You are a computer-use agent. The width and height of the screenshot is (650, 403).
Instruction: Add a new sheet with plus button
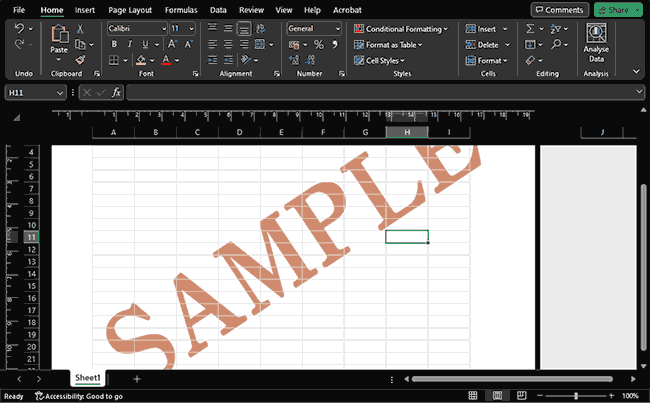[x=137, y=378]
